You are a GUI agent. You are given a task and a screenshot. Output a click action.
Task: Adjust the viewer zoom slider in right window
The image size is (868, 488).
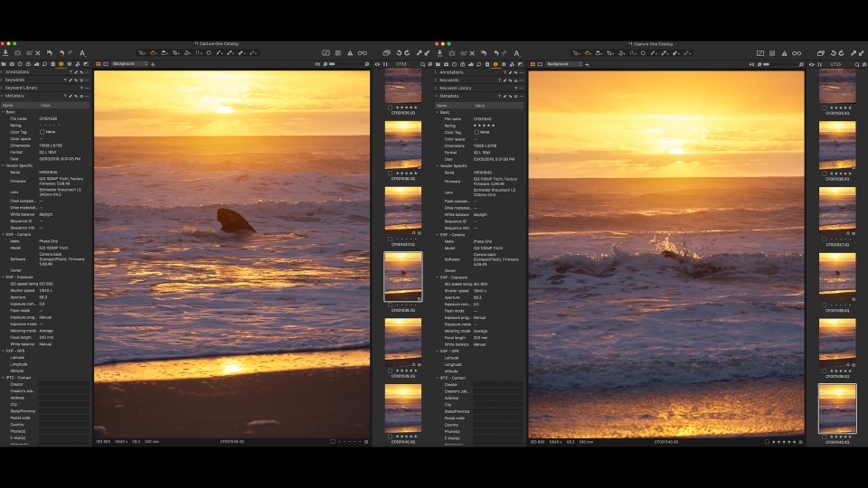780,64
